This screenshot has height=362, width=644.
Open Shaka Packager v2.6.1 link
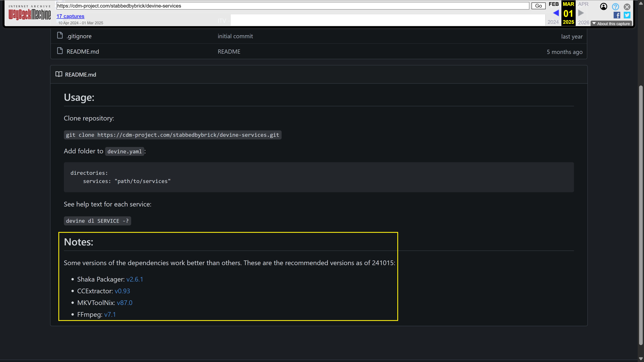tap(135, 279)
